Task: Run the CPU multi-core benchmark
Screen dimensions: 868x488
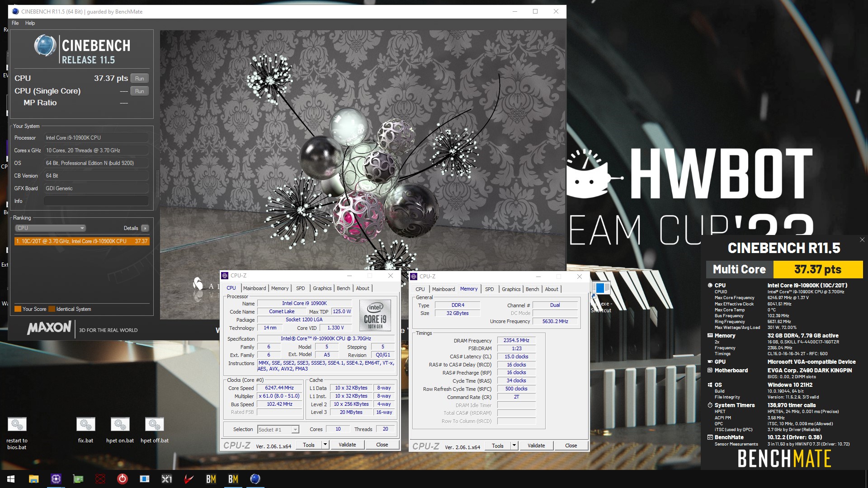Action: point(140,79)
